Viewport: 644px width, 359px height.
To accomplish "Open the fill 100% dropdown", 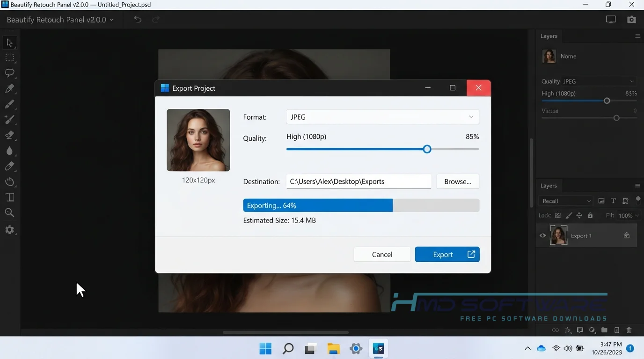I will (x=629, y=215).
